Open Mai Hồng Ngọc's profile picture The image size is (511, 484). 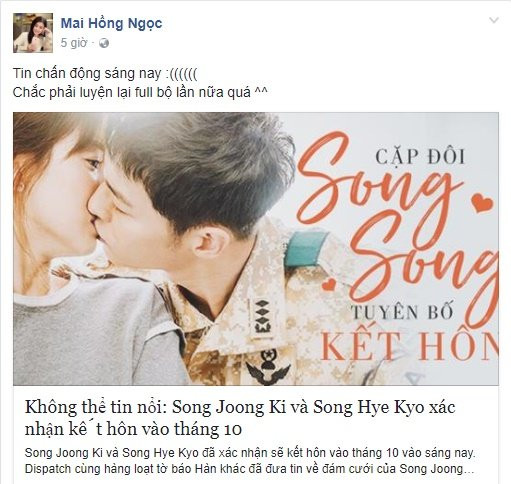(x=33, y=33)
